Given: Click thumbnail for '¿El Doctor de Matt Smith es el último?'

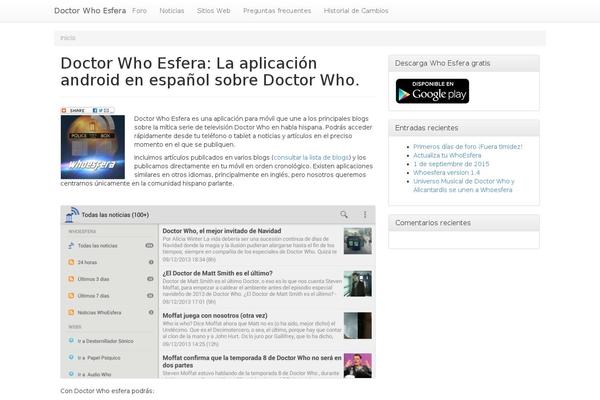Looking at the screenshot, I should click(357, 284).
